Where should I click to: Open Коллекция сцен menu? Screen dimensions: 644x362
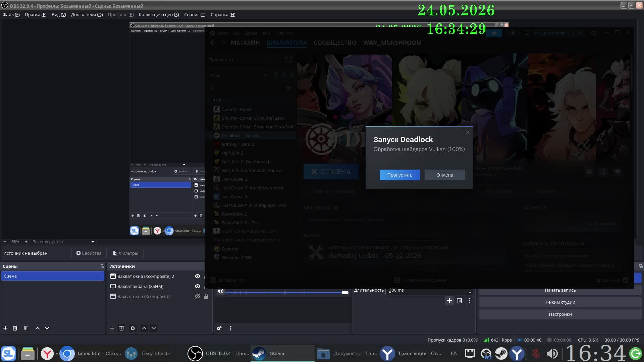point(159,14)
